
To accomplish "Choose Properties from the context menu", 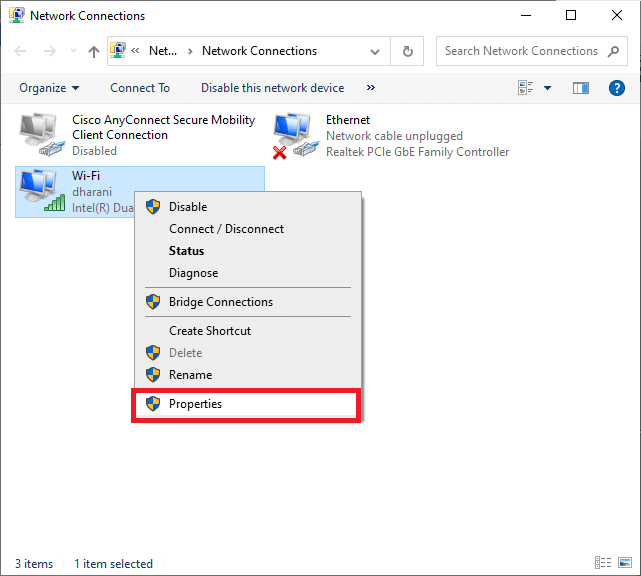I will click(x=196, y=404).
